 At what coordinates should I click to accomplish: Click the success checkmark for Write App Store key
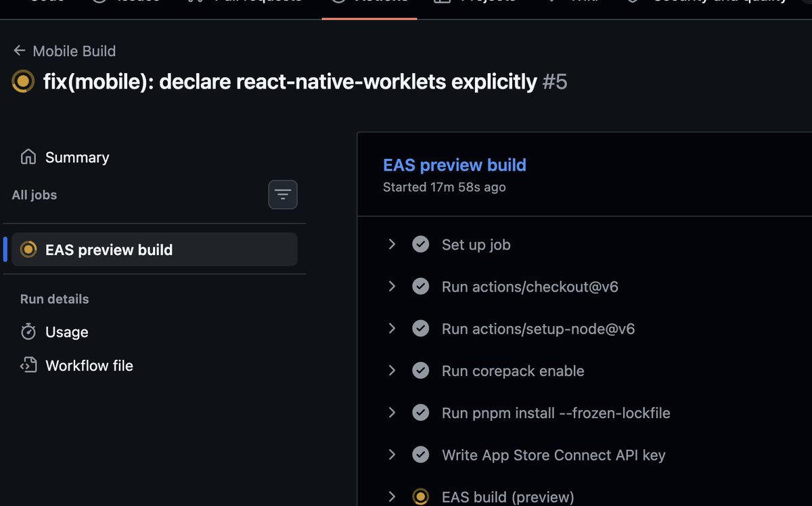(x=421, y=455)
